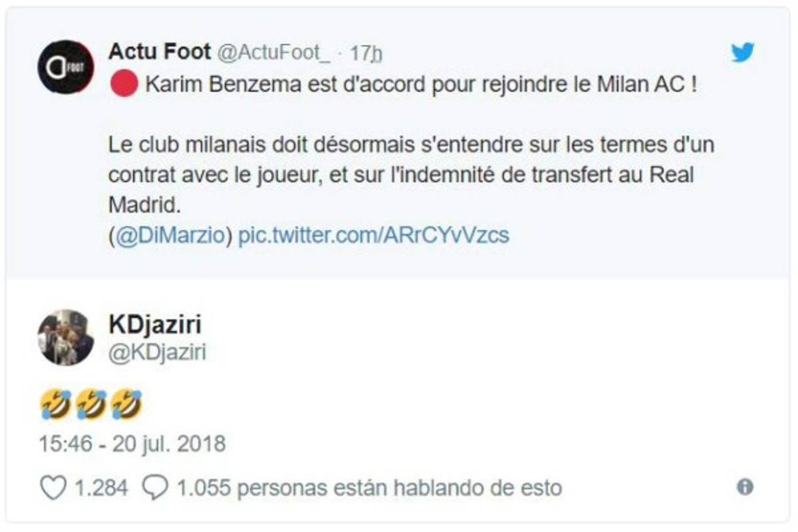Click the Karim Benzema headline line
This screenshot has height=532, width=798.
coord(420,86)
